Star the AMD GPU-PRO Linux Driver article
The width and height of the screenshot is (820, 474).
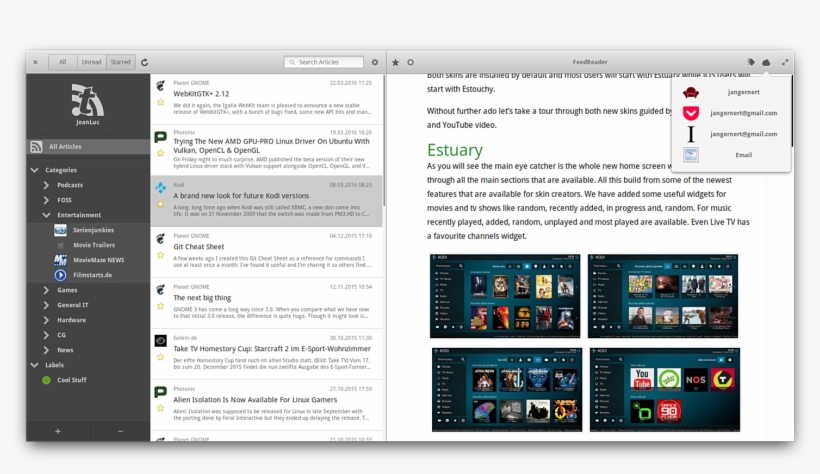pos(161,153)
